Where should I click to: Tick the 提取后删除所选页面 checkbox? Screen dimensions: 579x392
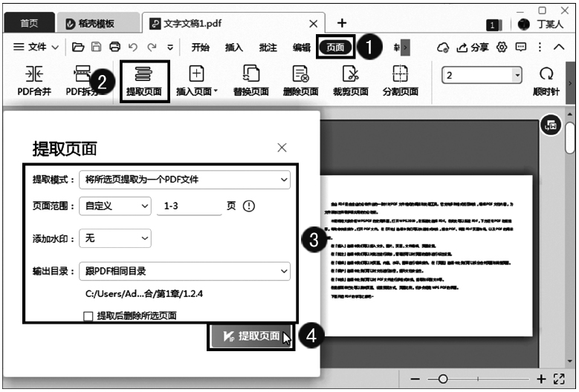(89, 316)
